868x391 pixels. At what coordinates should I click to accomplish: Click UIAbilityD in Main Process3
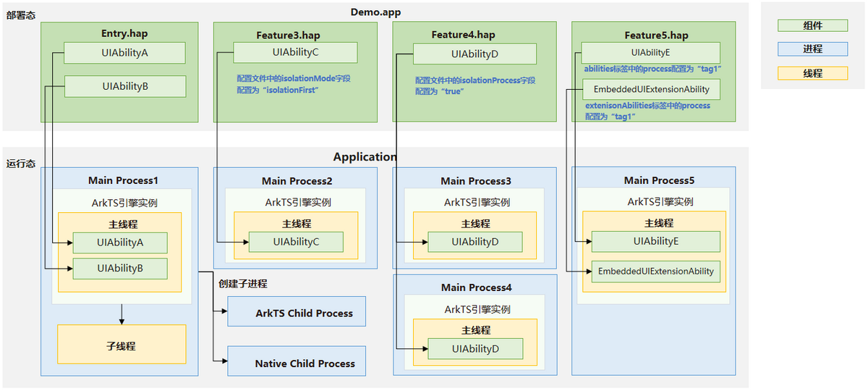[475, 243]
